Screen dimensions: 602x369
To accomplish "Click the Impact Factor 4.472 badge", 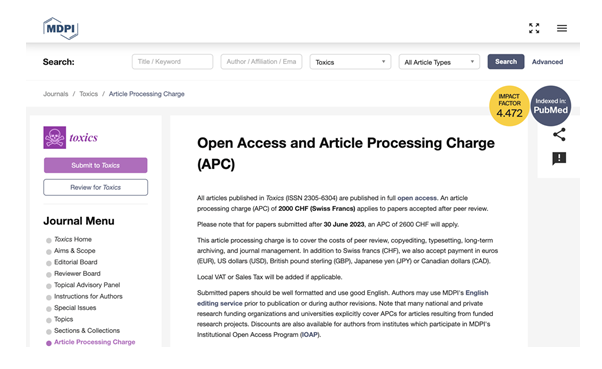I will 509,106.
